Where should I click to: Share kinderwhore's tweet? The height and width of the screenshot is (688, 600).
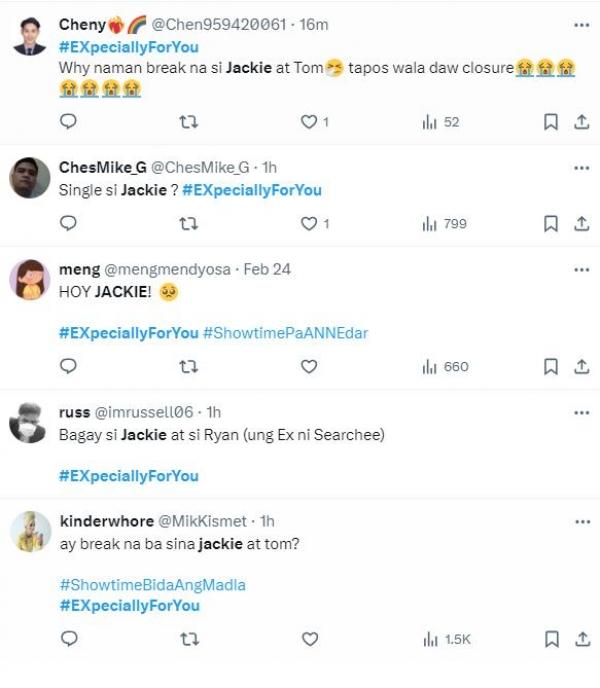coord(581,639)
